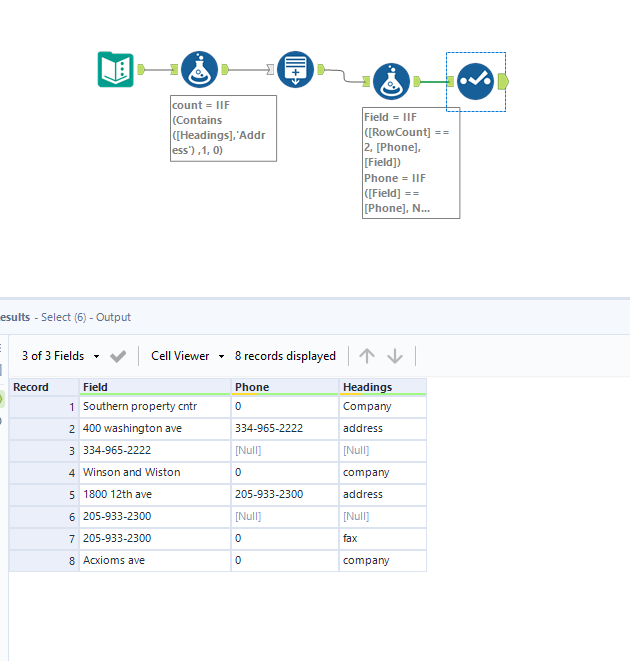Select the [Null] Headings cell in row 6

(x=383, y=516)
